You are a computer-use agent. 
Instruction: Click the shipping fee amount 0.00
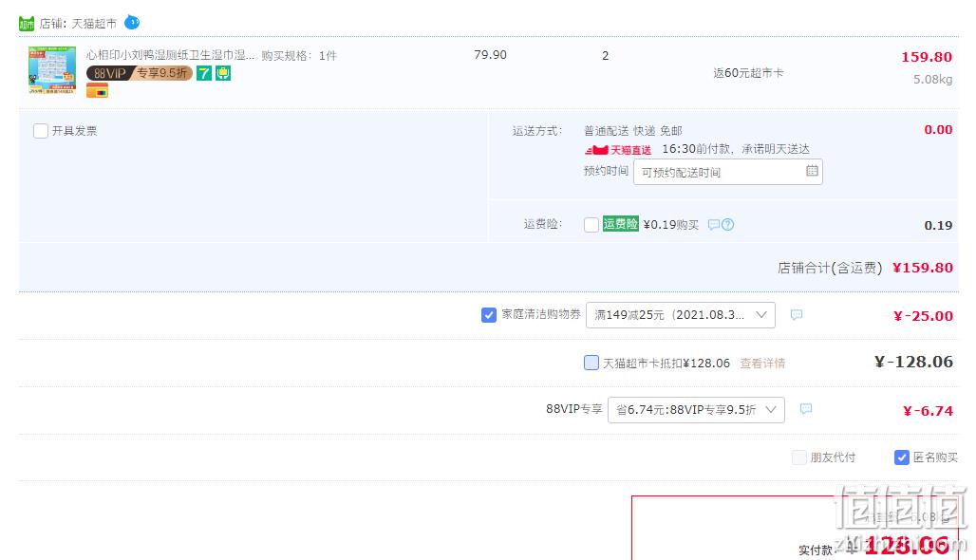point(938,129)
